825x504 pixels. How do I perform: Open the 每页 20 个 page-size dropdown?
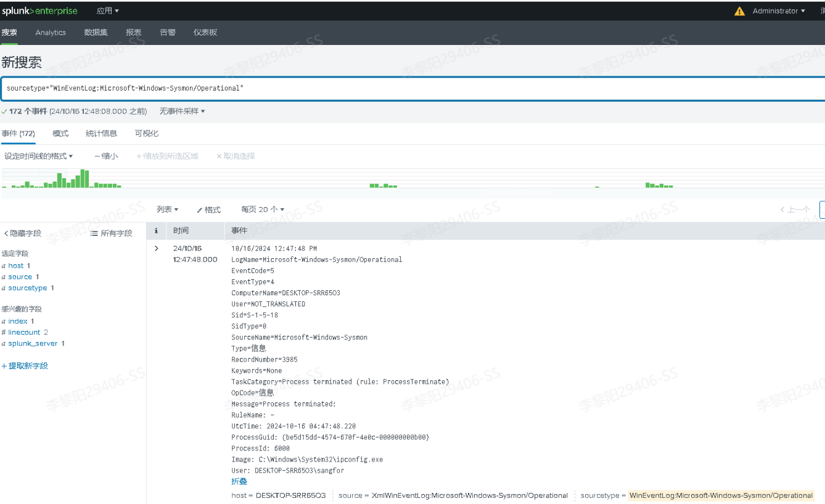(x=262, y=209)
